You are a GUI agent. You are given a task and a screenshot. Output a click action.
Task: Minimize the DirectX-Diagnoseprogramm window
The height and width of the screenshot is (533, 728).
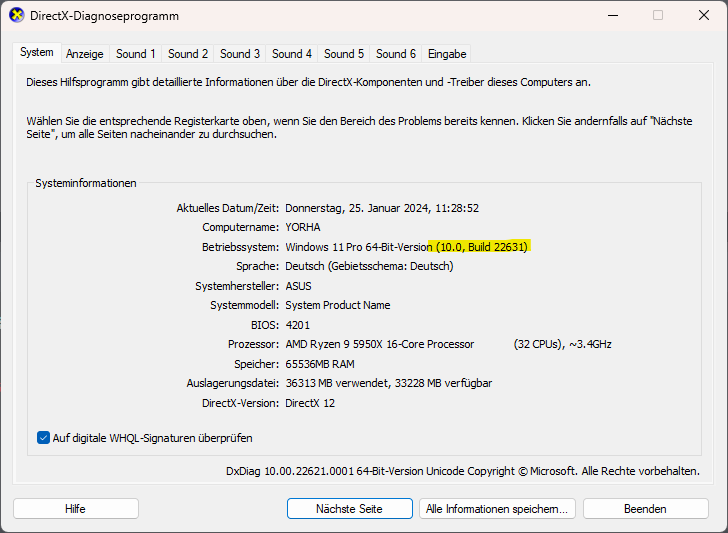tap(612, 15)
